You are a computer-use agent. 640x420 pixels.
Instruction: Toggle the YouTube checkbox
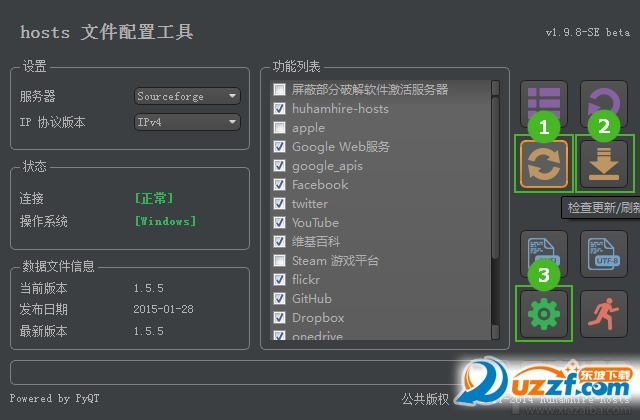point(280,222)
